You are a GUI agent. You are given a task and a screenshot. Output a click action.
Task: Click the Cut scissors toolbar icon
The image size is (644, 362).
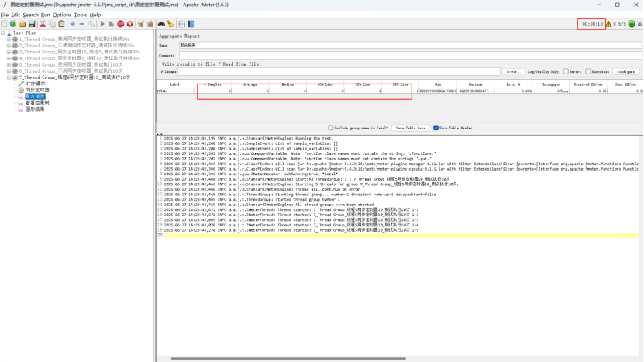click(x=43, y=24)
